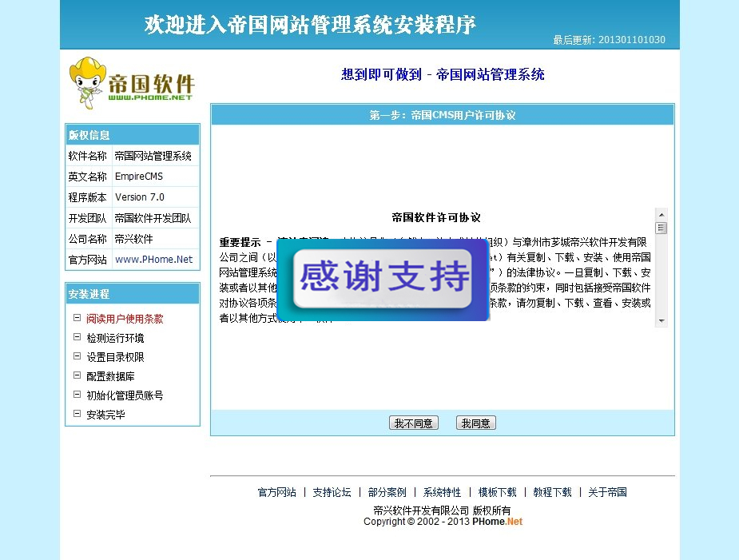
Task: Click the 帝国软件许可协议 title
Action: click(x=436, y=217)
